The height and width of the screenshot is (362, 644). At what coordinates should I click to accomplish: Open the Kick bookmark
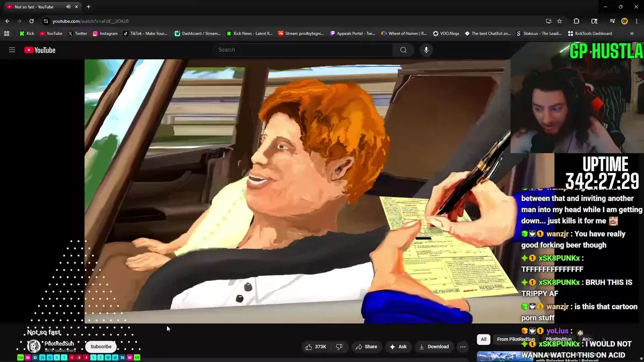27,34
